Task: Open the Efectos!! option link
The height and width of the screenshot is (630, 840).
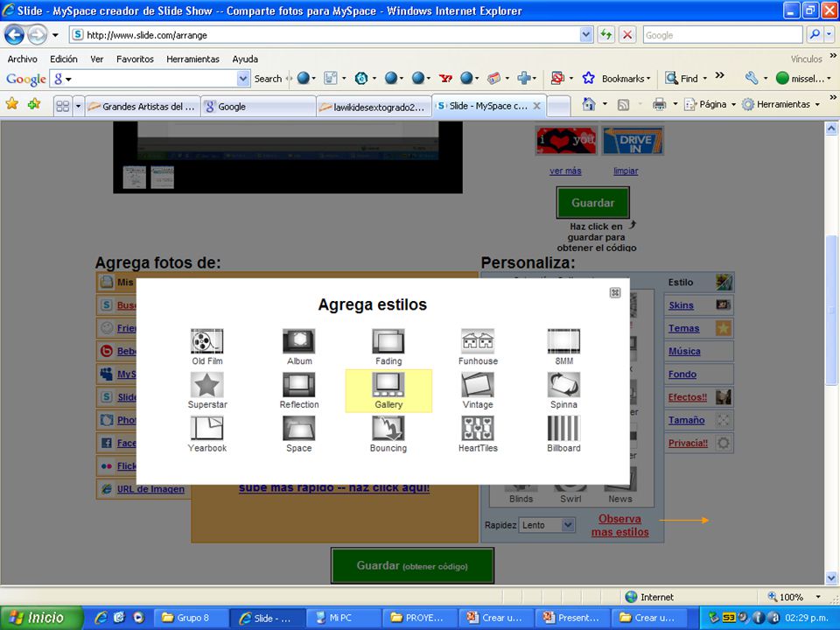Action: tap(688, 397)
